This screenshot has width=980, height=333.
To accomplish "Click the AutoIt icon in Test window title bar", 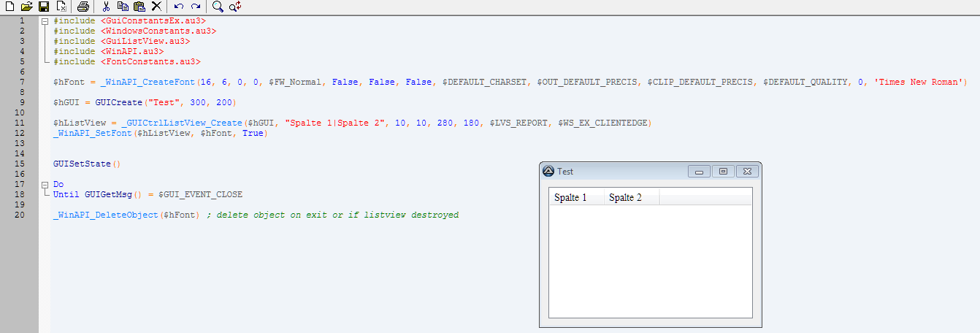I will [x=548, y=171].
